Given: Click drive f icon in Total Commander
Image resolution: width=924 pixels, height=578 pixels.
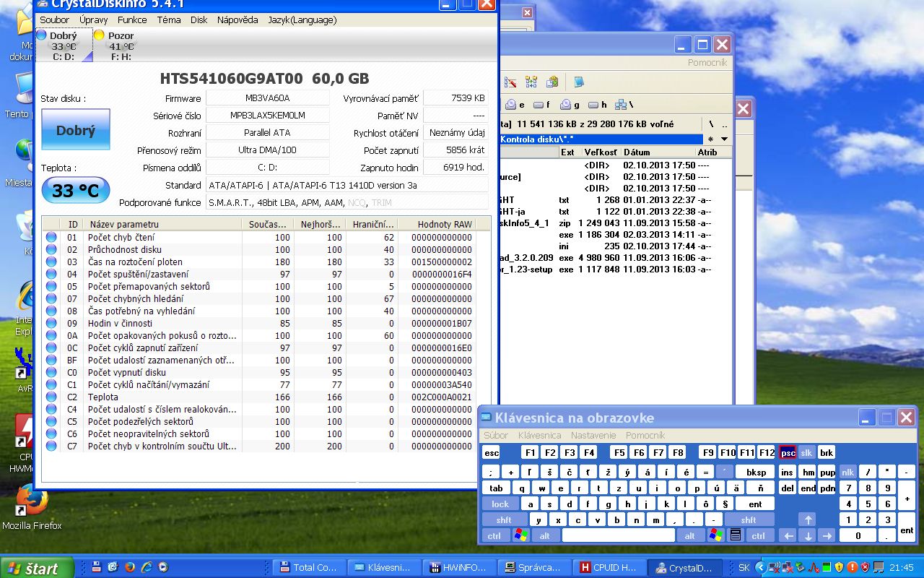Looking at the screenshot, I should [542, 105].
